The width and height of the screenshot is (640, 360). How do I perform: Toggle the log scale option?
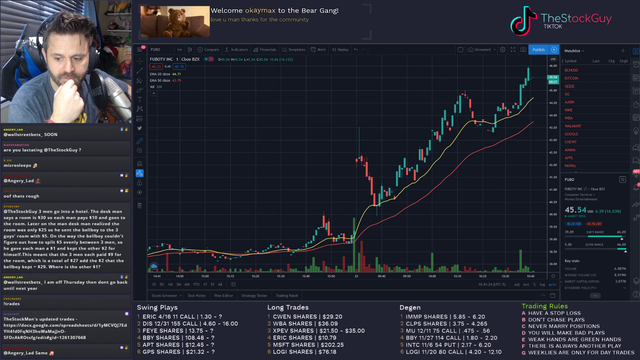pos(542,284)
